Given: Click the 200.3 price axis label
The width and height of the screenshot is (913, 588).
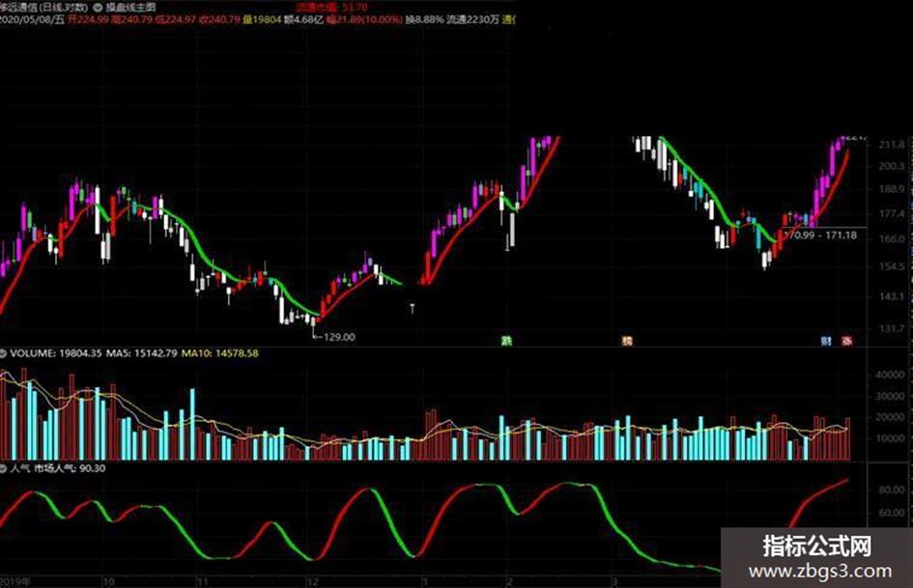Looking at the screenshot, I should [892, 166].
